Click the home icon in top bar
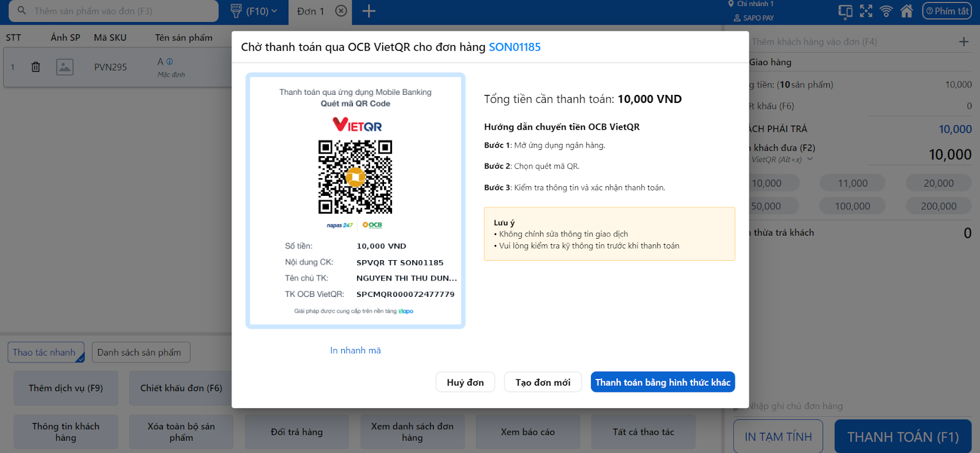Image resolution: width=980 pixels, height=453 pixels. point(907,11)
